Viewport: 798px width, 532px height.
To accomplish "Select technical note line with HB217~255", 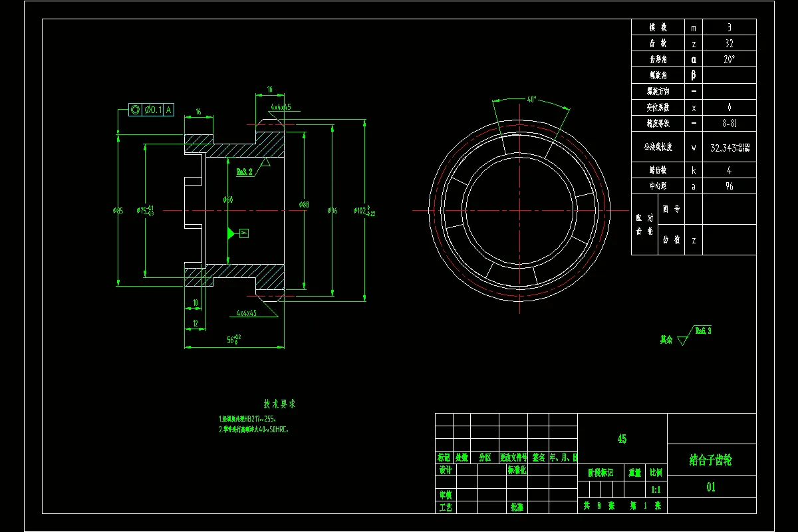I will coord(247,419).
